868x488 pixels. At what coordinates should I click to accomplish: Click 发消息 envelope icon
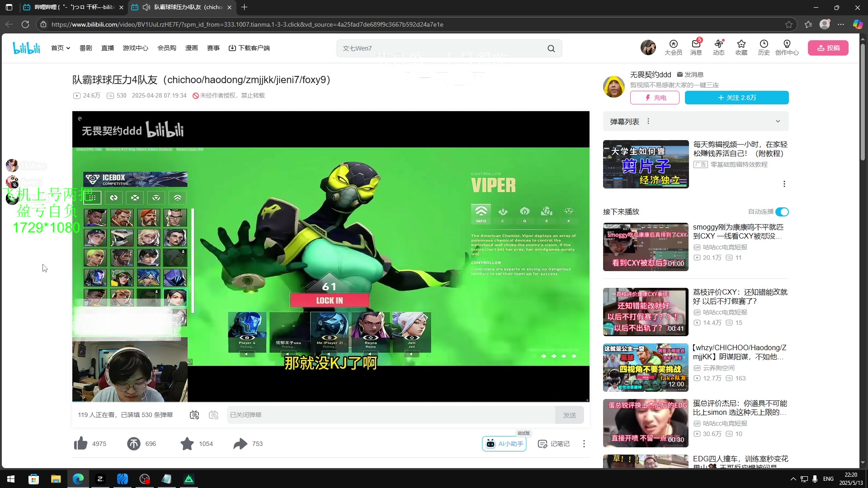point(679,75)
